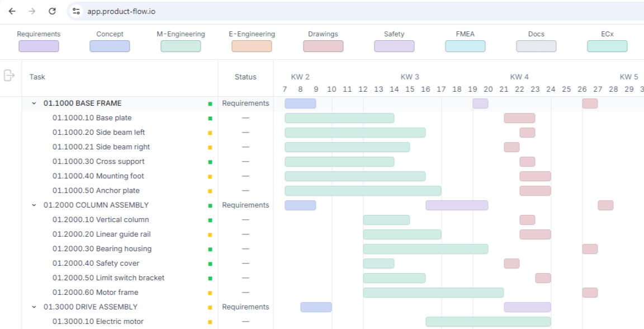Click the Status column header

(245, 77)
